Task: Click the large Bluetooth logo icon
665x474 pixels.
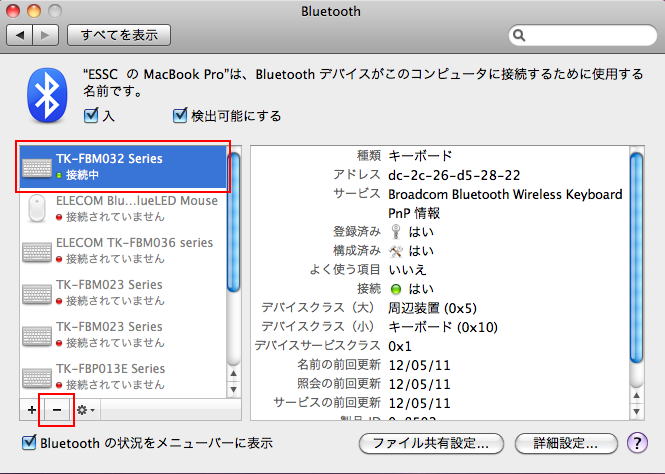Action: [47, 95]
